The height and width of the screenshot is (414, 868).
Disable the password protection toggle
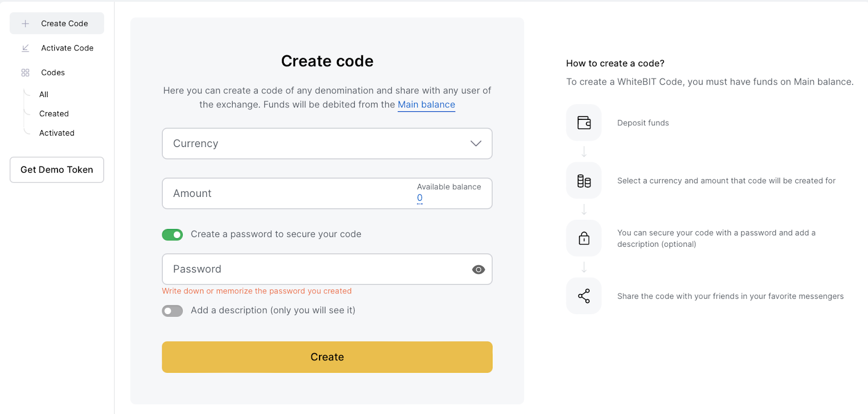tap(173, 234)
